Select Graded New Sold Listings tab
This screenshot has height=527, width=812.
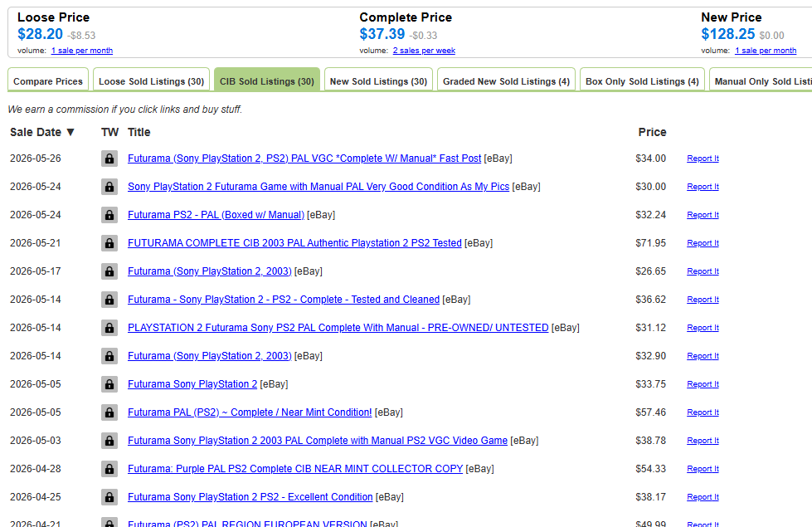(507, 81)
